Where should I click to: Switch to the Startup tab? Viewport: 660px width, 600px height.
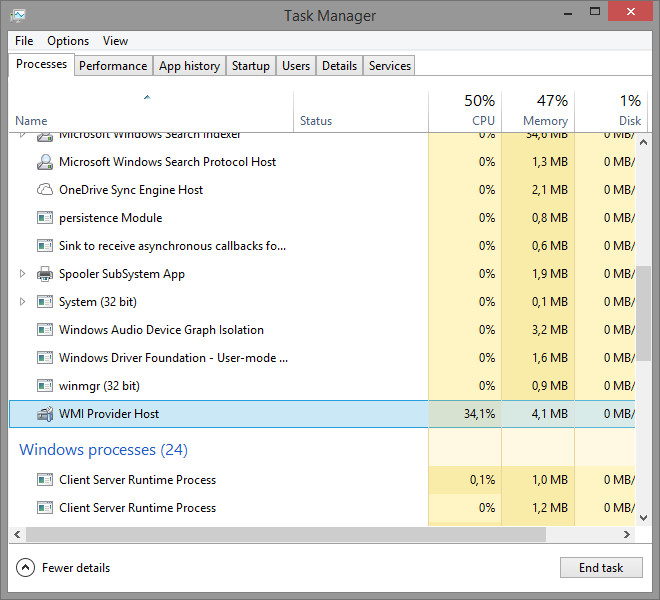[x=250, y=66]
